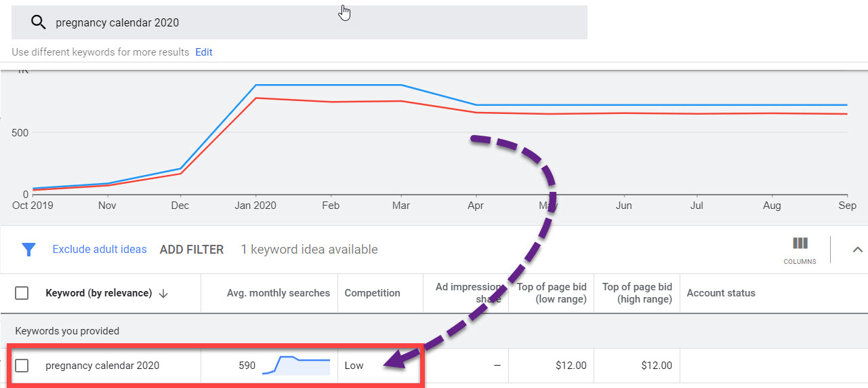Click the pregnancy calendar 2020 keyword text
This screenshot has width=868, height=388.
(102, 366)
